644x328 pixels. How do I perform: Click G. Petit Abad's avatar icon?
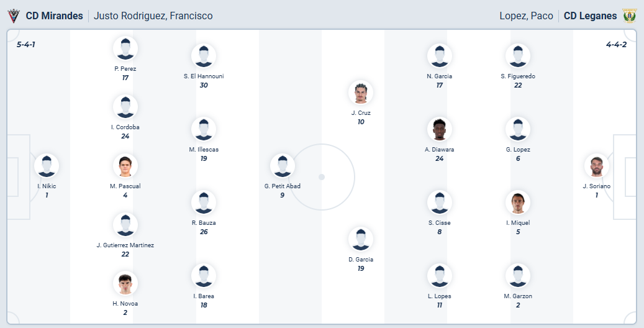[x=282, y=166]
